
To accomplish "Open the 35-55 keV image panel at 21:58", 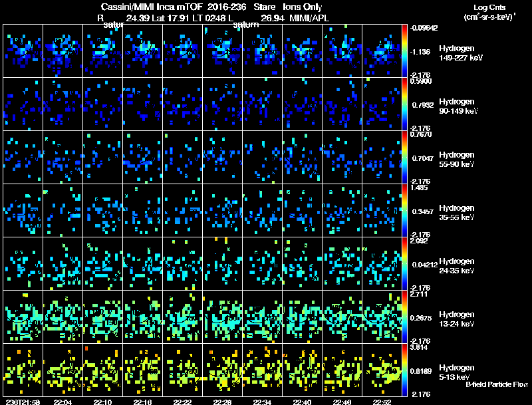I will point(23,211).
